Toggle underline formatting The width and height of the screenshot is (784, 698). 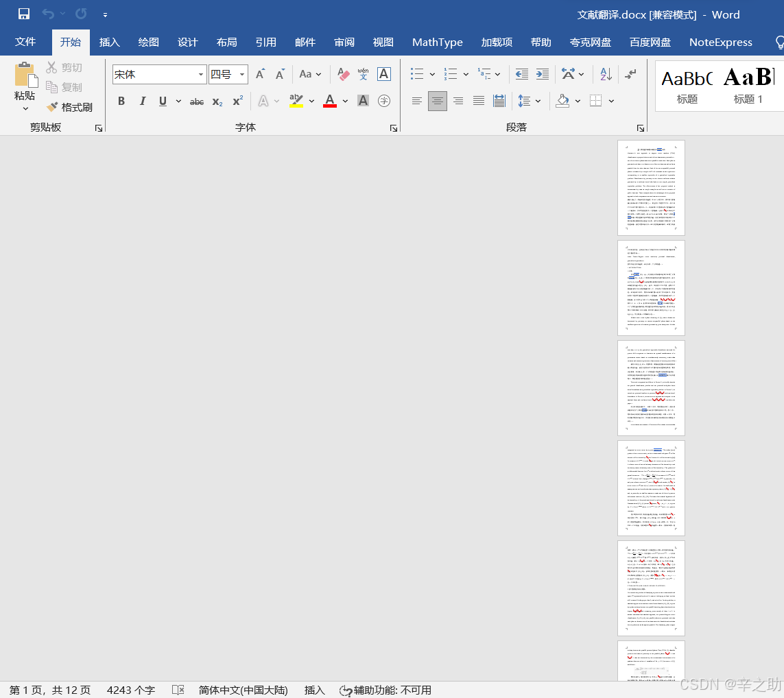coord(163,101)
